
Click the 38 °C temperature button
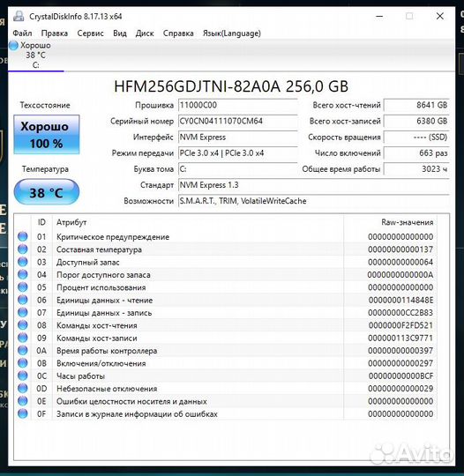point(47,192)
